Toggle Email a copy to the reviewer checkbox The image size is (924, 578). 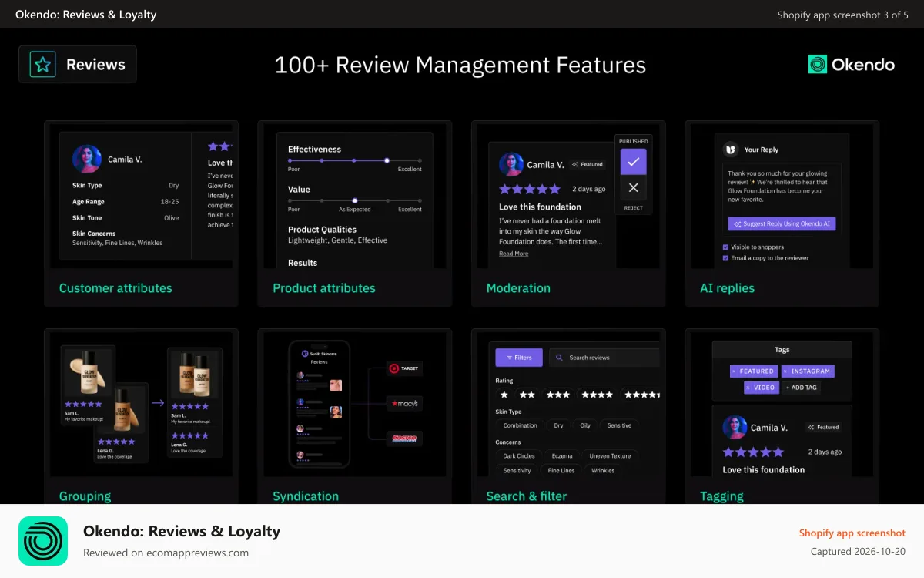pyautogui.click(x=725, y=258)
